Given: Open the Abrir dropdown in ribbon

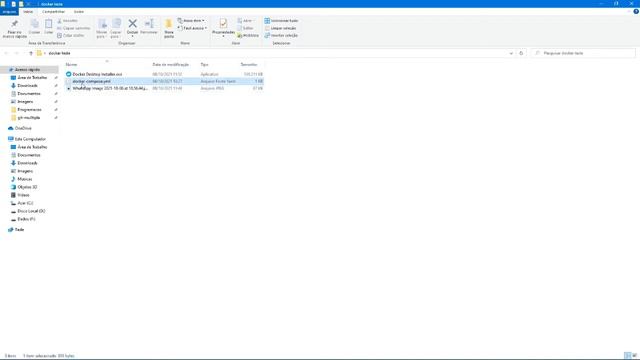Looking at the screenshot, I should pos(246,20).
